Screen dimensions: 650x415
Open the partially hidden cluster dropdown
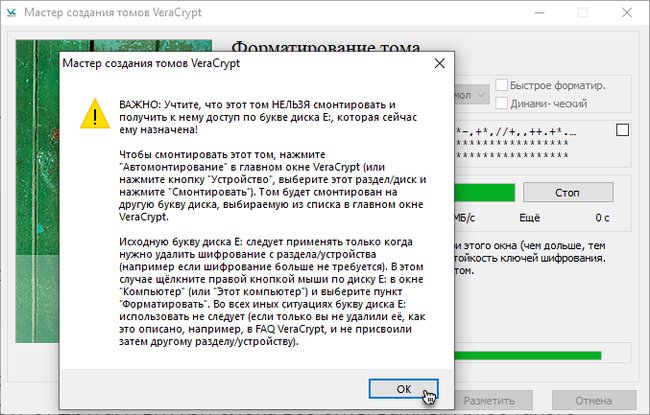click(472, 95)
